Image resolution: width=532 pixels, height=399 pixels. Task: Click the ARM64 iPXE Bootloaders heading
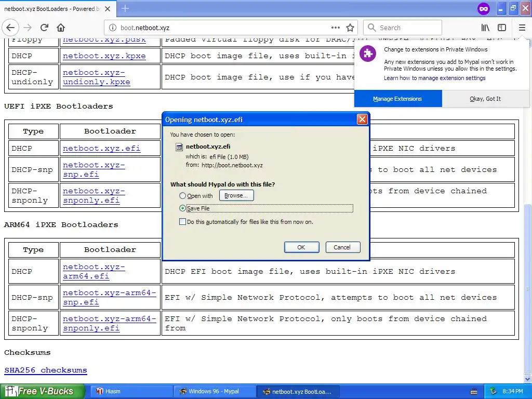pyautogui.click(x=61, y=224)
